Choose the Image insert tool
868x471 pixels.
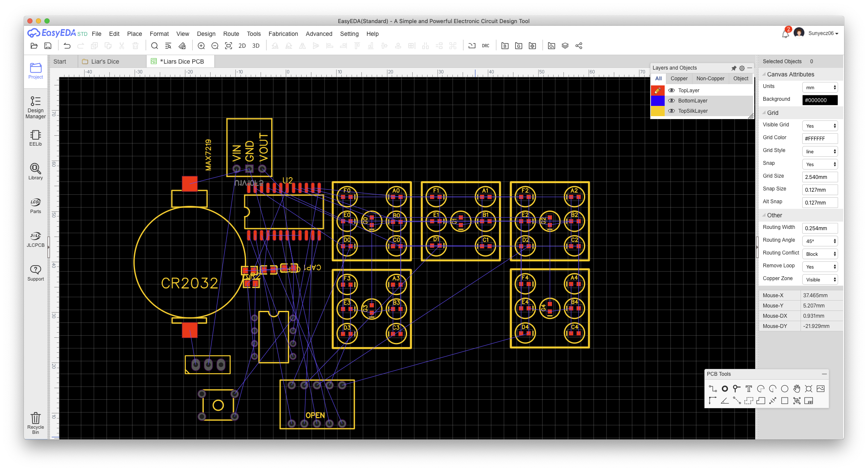tap(820, 389)
